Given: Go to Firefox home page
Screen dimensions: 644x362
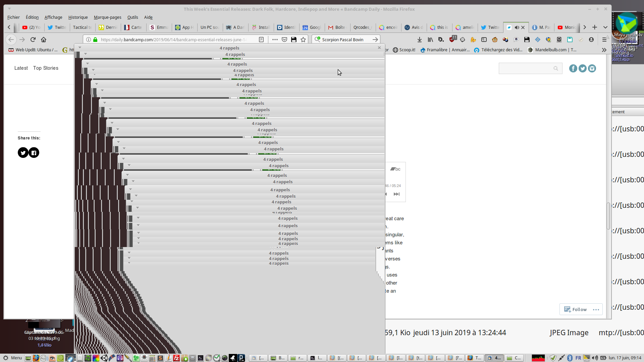Looking at the screenshot, I should tap(44, 40).
